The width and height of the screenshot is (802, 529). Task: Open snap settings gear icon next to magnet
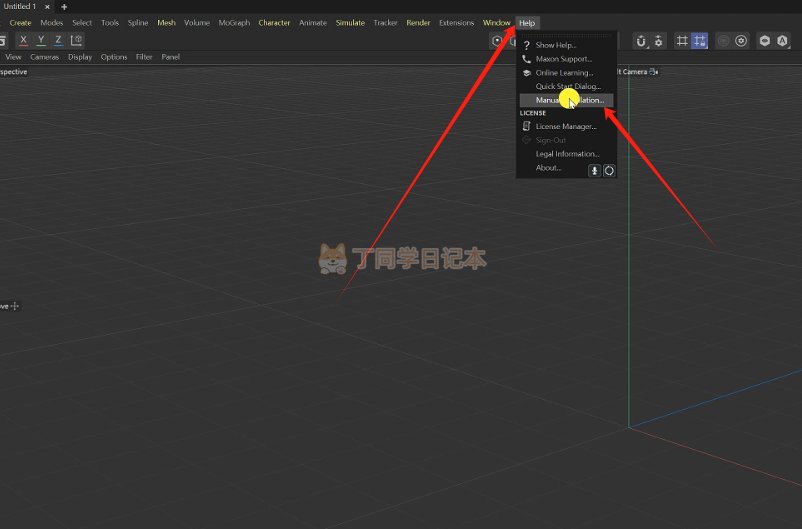658,41
